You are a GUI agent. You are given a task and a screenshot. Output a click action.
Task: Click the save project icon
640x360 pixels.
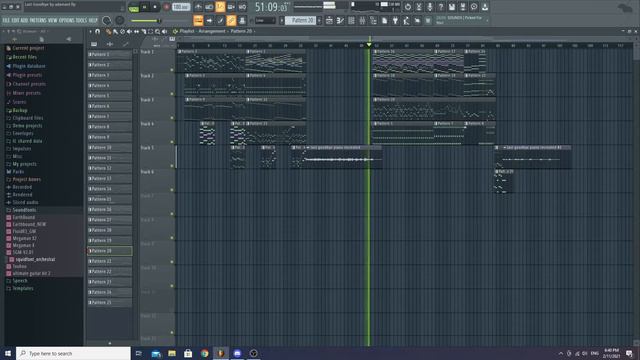pyautogui.click(x=452, y=7)
